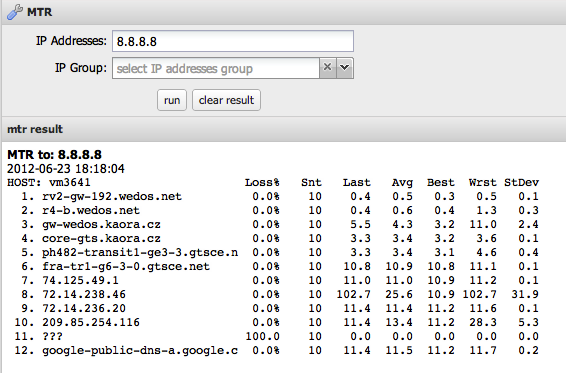Click the timestamp 2012-06-23 18:18:04

66,169
